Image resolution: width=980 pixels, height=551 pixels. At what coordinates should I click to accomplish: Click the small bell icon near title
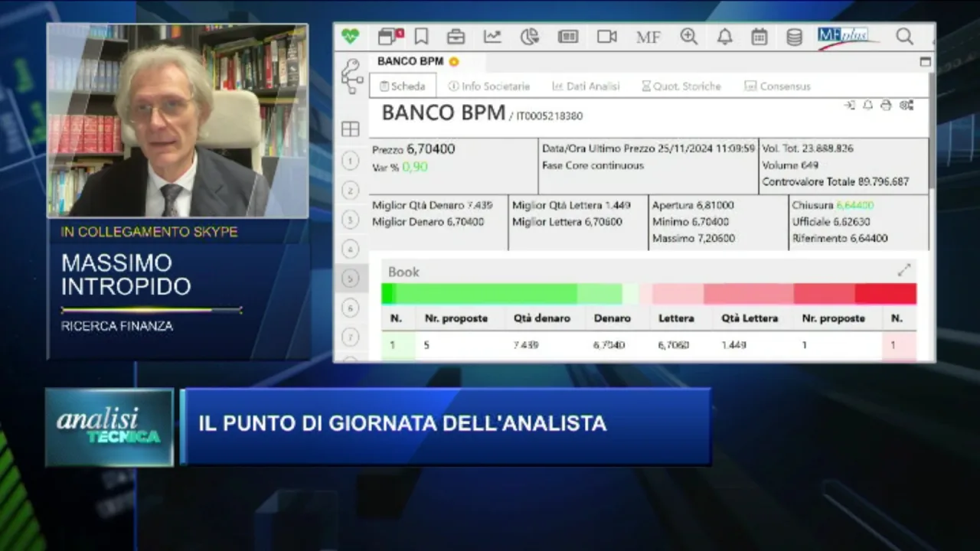867,106
